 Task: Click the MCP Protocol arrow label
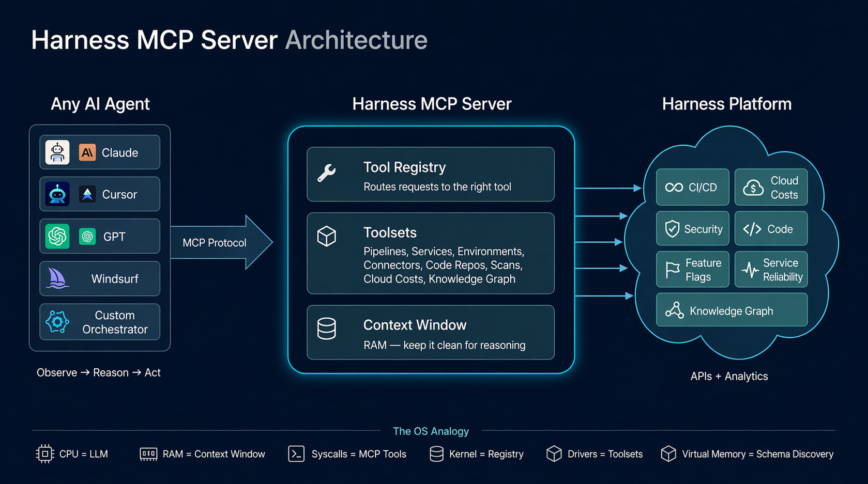[215, 243]
